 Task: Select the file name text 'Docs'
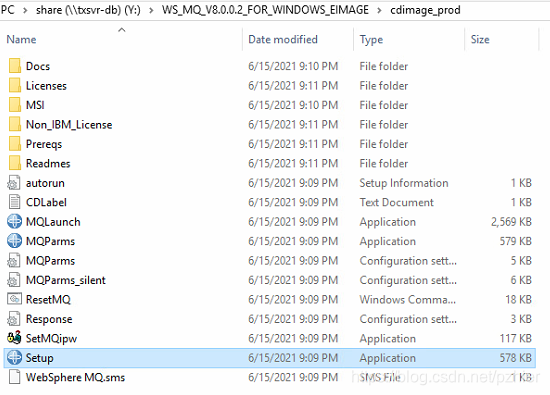[38, 66]
